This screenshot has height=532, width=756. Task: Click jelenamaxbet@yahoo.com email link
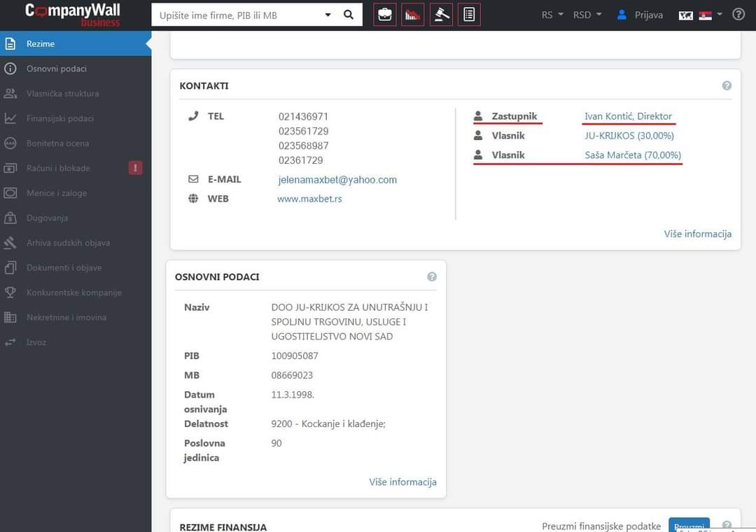click(337, 179)
